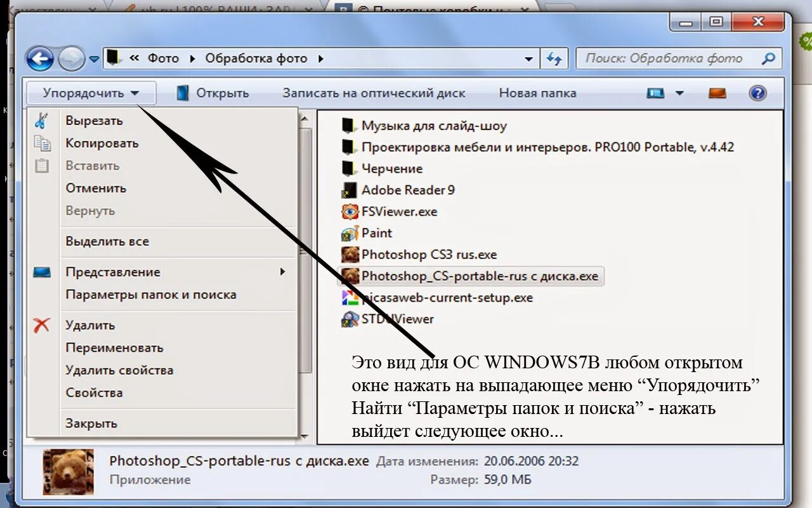Click the copy icon beside Копировать
The width and height of the screenshot is (812, 508).
(42, 144)
